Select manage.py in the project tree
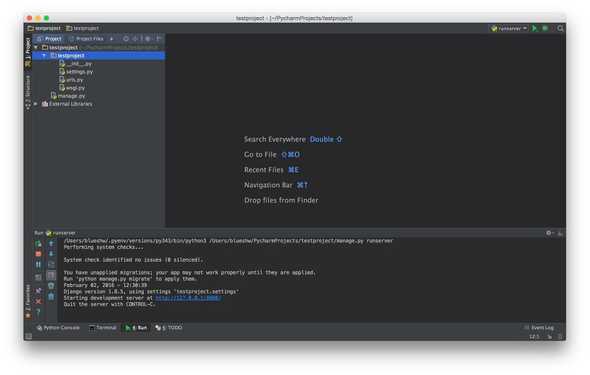Viewport: 590px width, 375px height. tap(68, 96)
